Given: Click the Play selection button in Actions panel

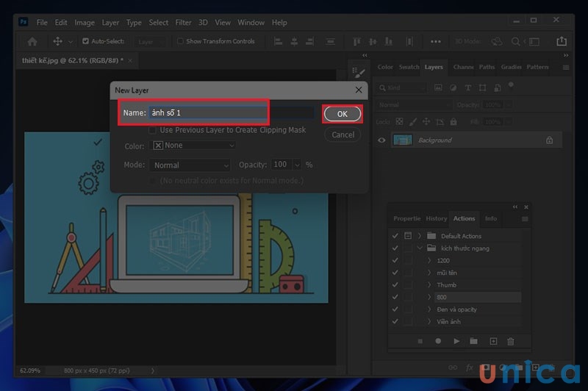Looking at the screenshot, I should (x=456, y=341).
